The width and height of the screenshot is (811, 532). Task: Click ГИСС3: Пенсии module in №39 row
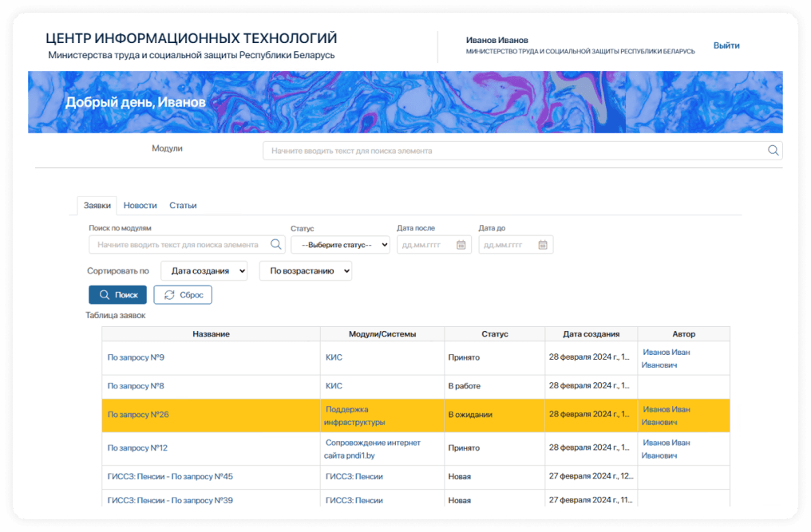[354, 500]
